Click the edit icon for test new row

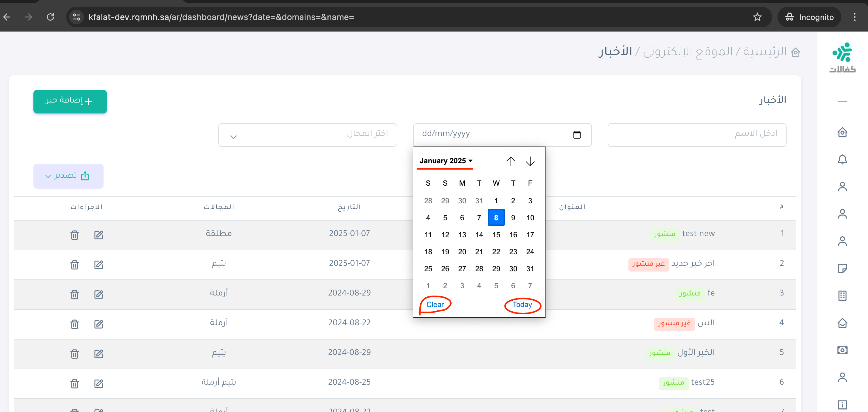point(98,235)
